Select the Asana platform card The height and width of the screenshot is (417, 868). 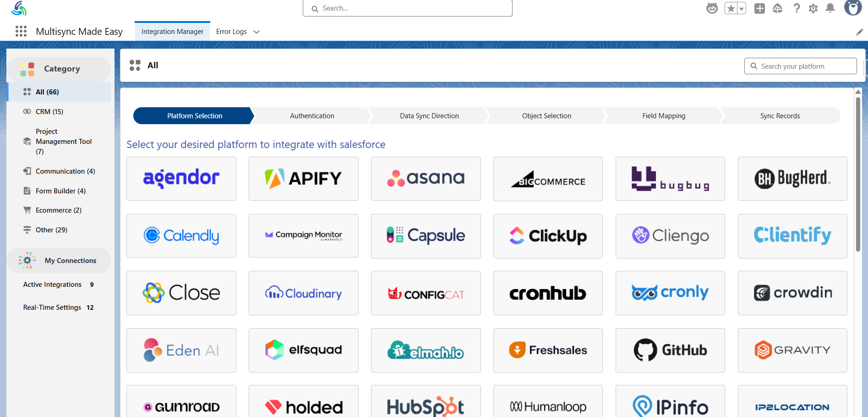point(426,179)
